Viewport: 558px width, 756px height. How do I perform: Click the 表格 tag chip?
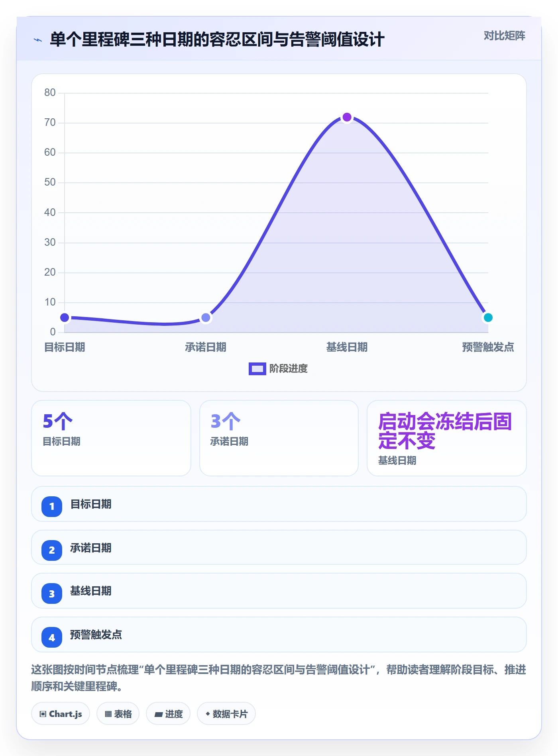tap(118, 713)
